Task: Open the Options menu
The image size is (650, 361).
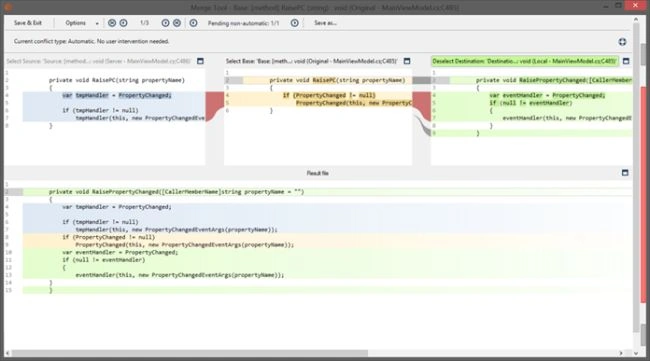Action: pyautogui.click(x=75, y=23)
